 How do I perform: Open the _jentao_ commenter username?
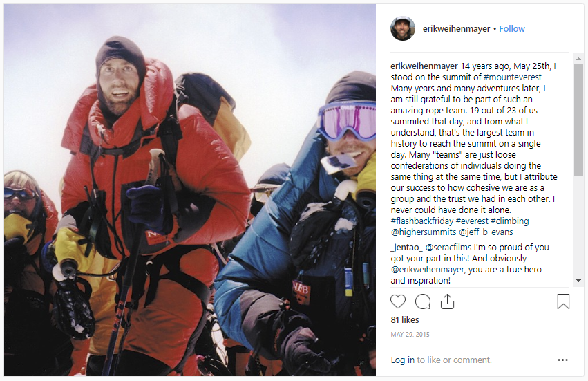point(407,248)
